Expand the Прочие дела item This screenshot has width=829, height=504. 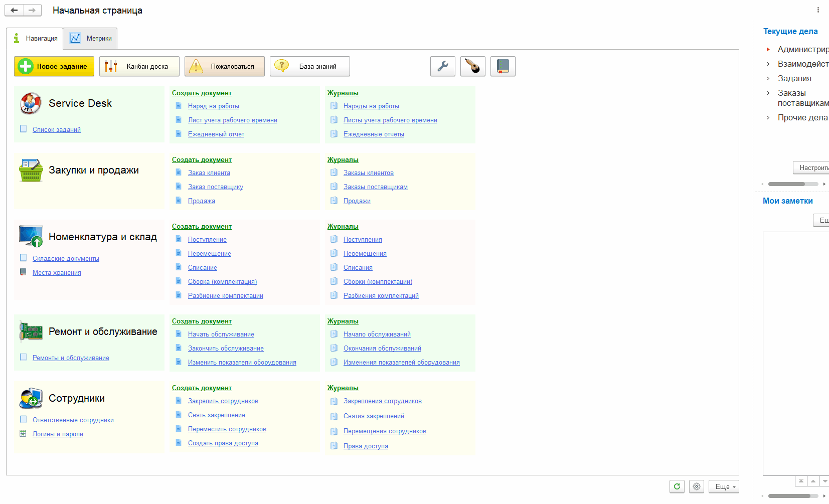point(768,118)
